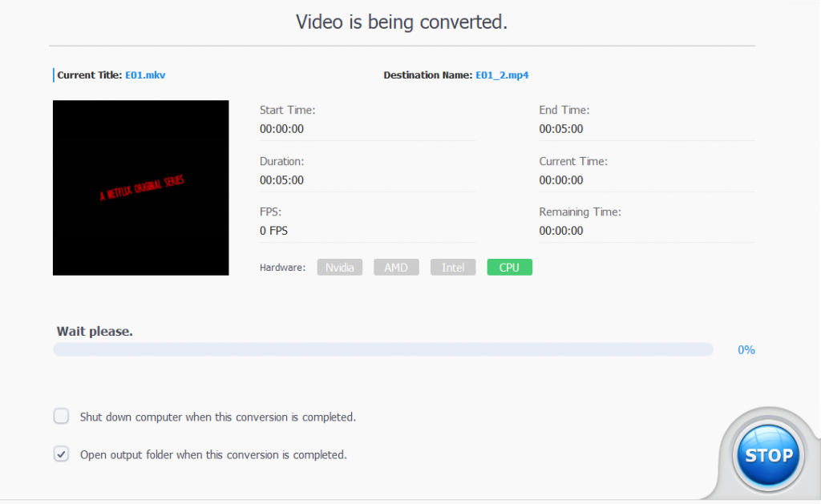Click the 'Open output folder' label text
This screenshot has width=821, height=504.
(213, 455)
